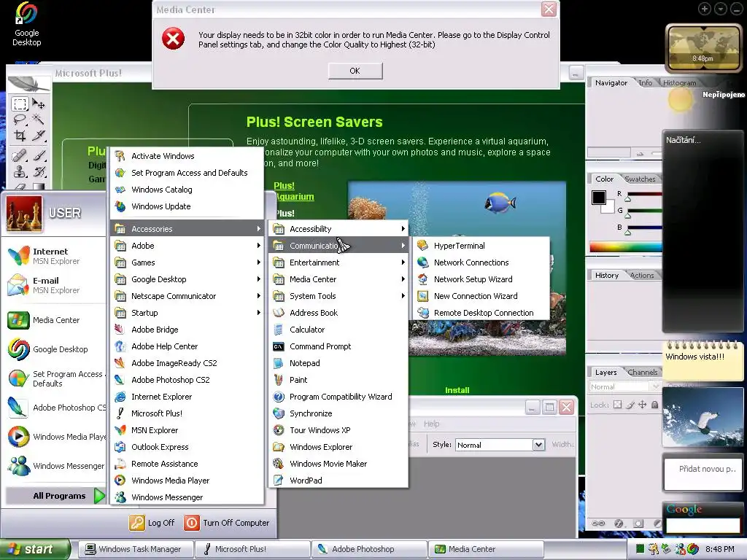The height and width of the screenshot is (560, 747).
Task: Select the Lasso tool in Photoshop
Action: pyautogui.click(x=20, y=119)
